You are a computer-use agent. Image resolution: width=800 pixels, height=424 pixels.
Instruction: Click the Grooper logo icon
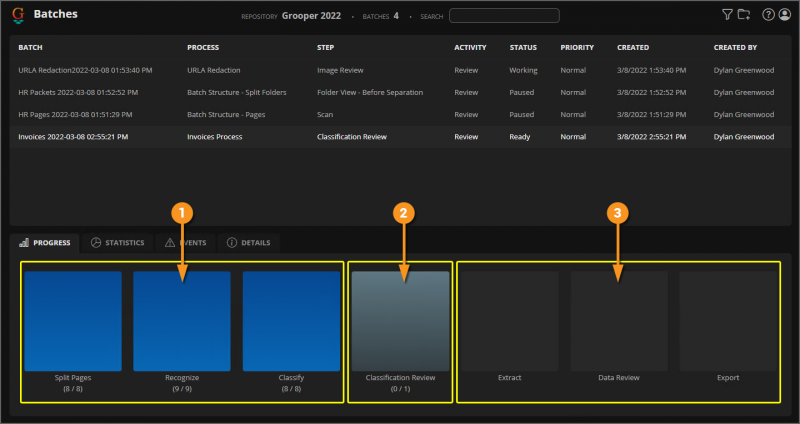point(18,16)
